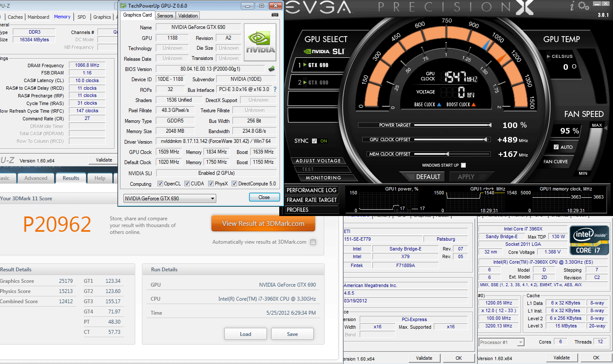613x364 pixels.
Task: Click the NVIDIA SLI logo under GPU Select
Action: (x=324, y=51)
